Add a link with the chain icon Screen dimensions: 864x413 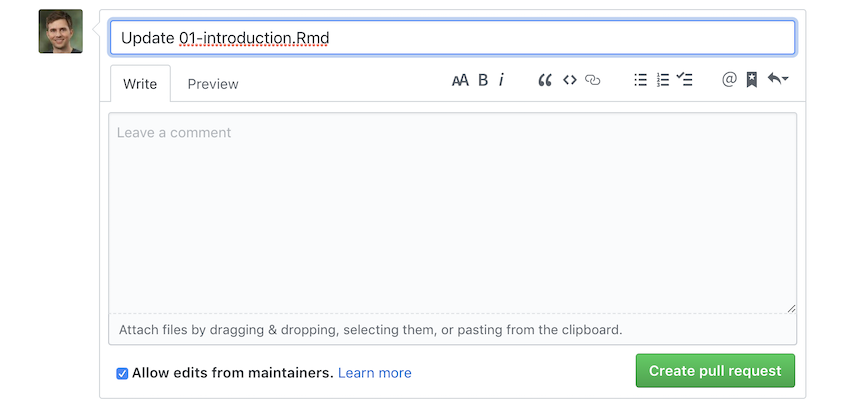tap(593, 81)
